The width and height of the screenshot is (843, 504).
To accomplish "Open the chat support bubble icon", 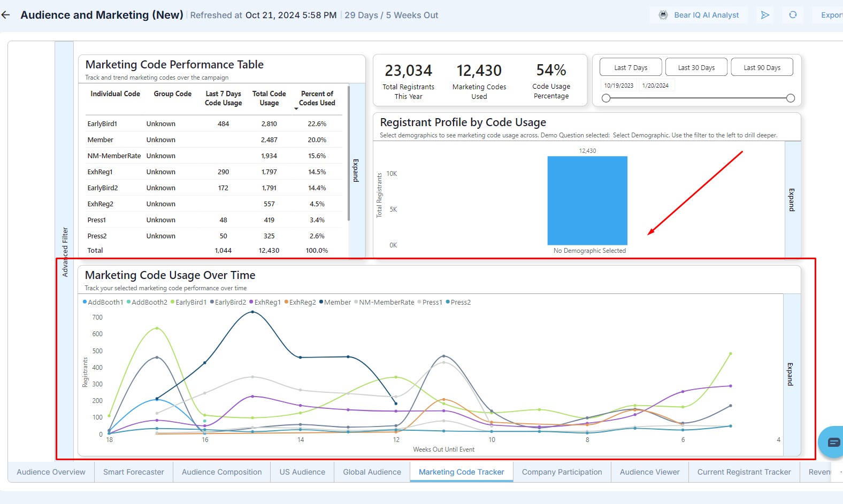I will tap(832, 442).
